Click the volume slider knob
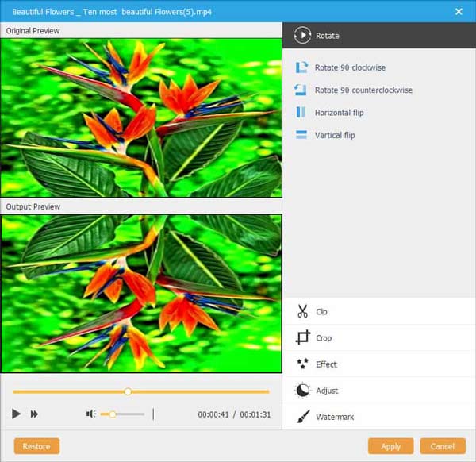Viewport: 476px width, 462px height. click(113, 414)
